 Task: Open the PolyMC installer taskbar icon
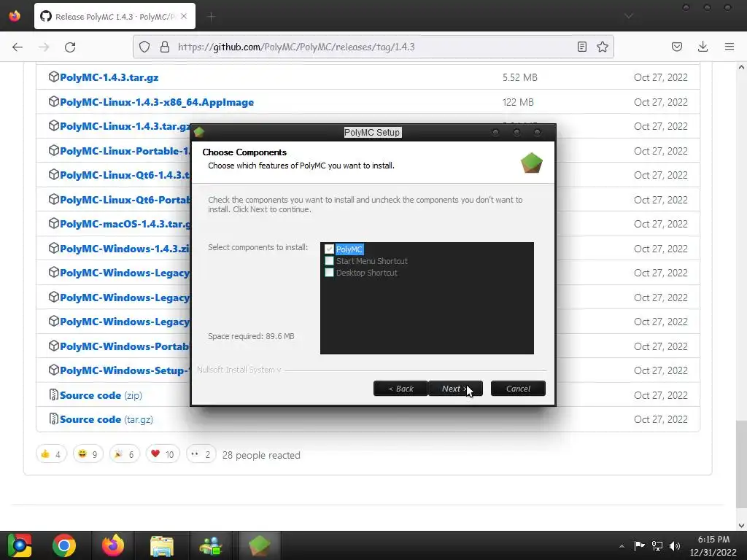pyautogui.click(x=259, y=545)
